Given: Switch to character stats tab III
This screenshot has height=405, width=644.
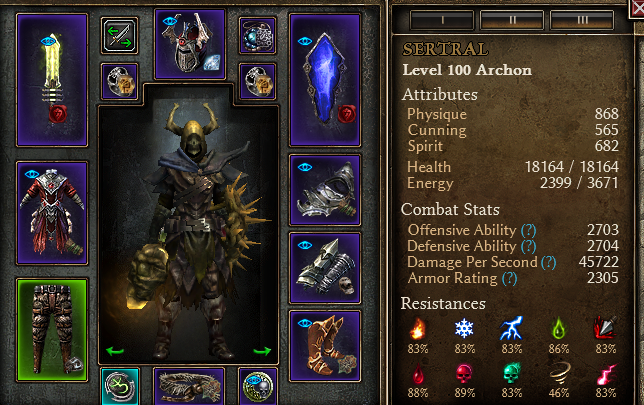Looking at the screenshot, I should click(x=582, y=20).
